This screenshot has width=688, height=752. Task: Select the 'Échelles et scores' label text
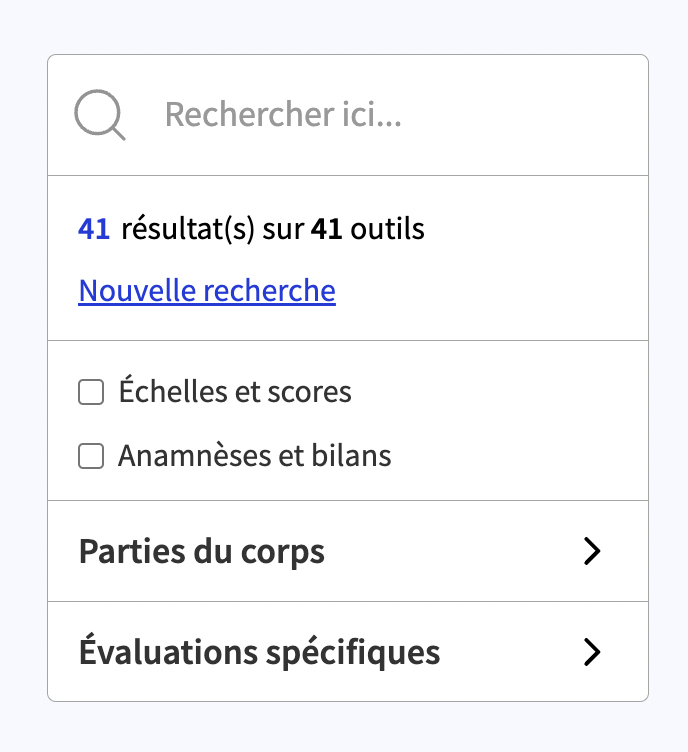235,391
